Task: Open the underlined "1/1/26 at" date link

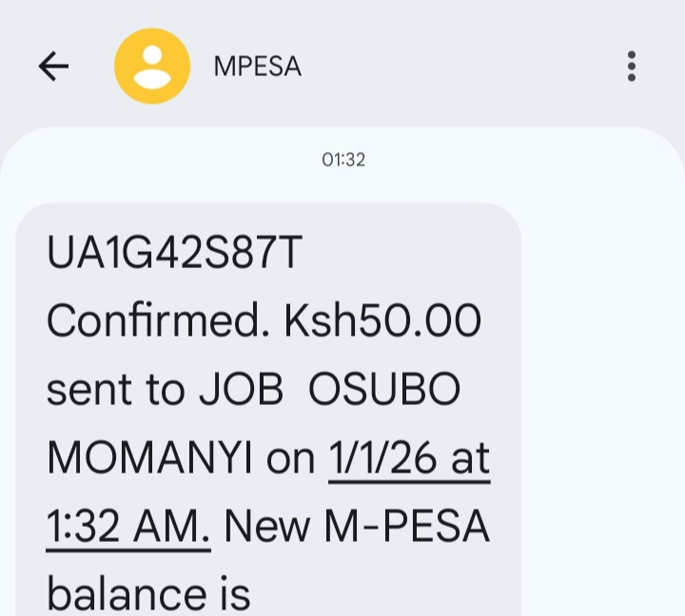Action: point(409,460)
